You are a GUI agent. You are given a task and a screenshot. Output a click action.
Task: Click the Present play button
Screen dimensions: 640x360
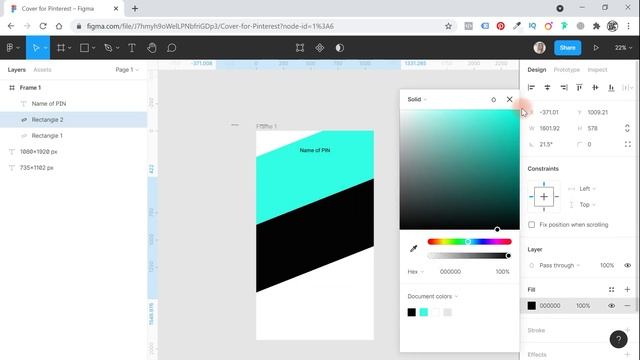[x=596, y=48]
